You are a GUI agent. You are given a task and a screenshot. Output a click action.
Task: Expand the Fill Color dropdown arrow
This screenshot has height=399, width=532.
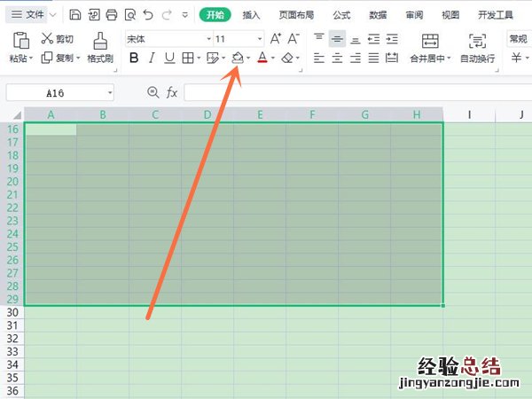(248, 58)
